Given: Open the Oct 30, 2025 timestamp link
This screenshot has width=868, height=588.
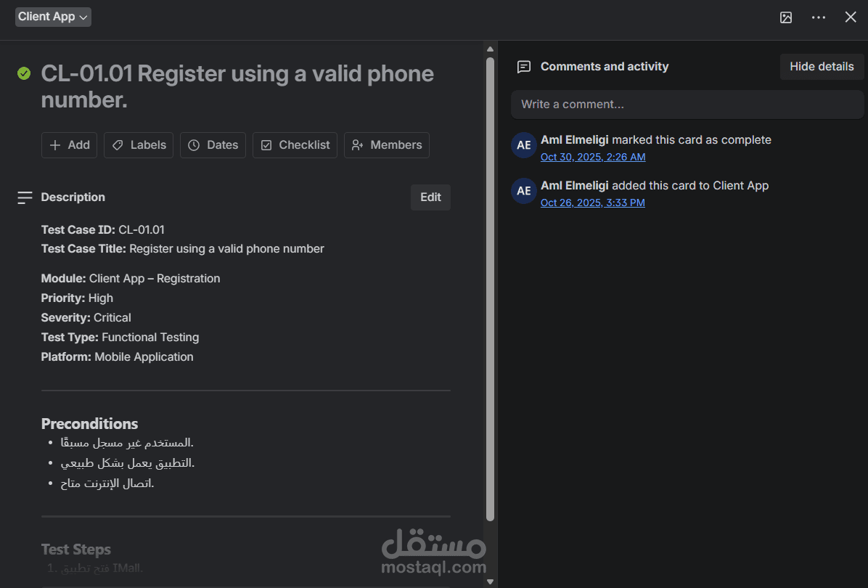Looking at the screenshot, I should 593,157.
